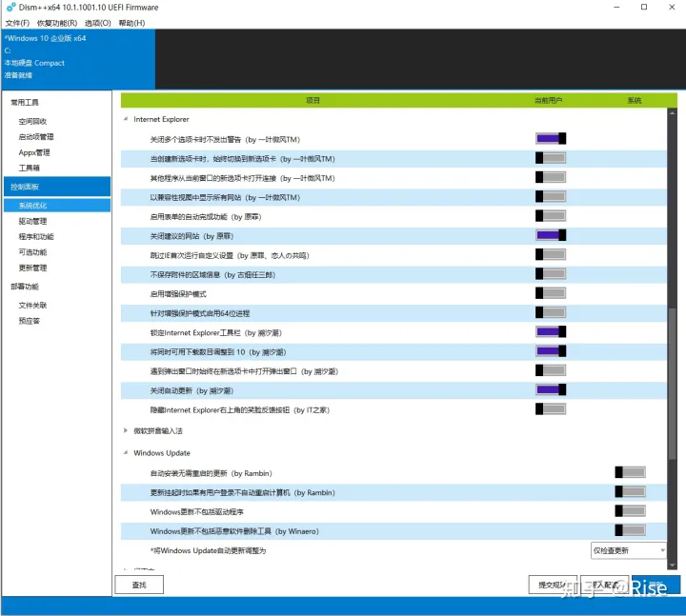This screenshot has width=686, height=616.
Task: Toggle Windows更新不包括恶意软件删除工具 switch
Action: tap(631, 530)
